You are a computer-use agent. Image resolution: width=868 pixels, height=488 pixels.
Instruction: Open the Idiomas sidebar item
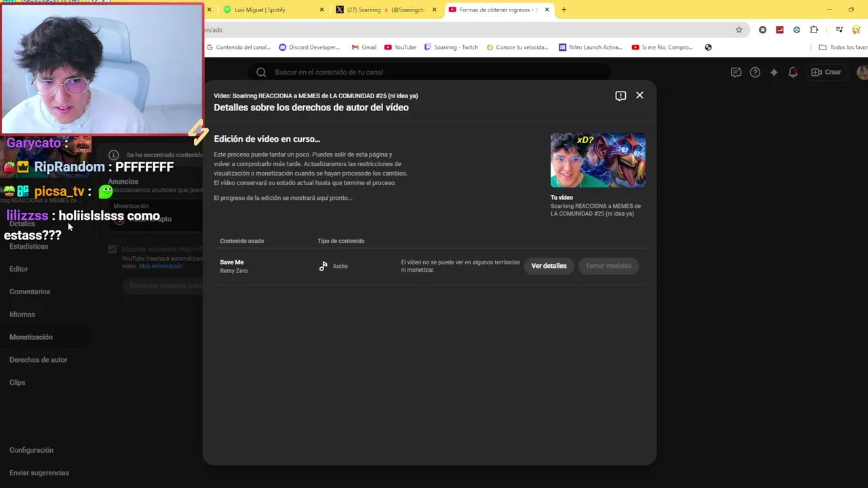(22, 314)
